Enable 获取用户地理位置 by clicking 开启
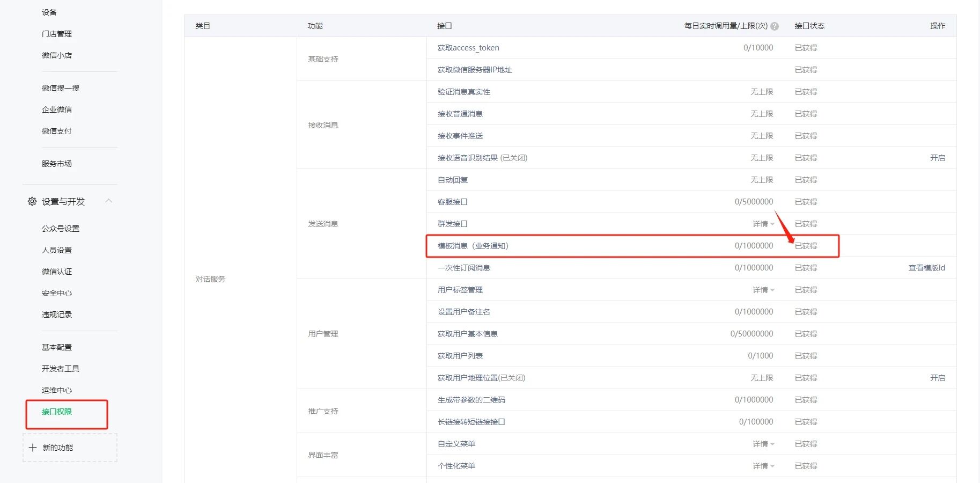This screenshot has height=483, width=980. [937, 377]
